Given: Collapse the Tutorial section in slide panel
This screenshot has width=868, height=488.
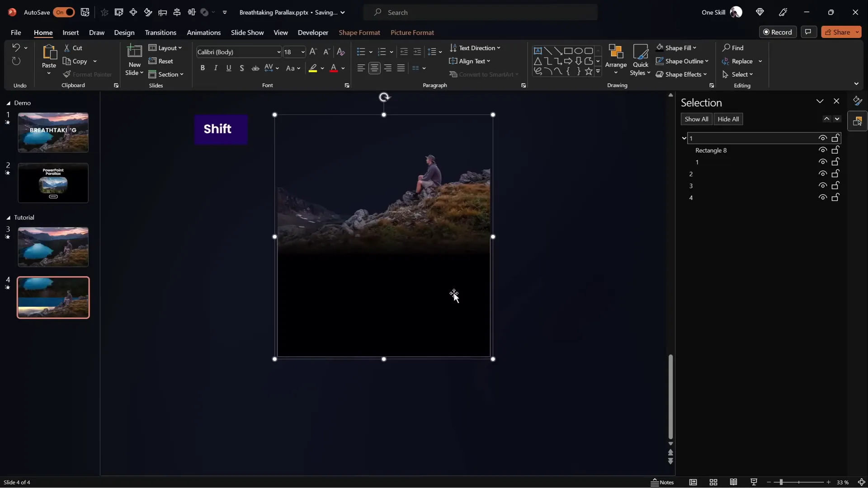Looking at the screenshot, I should point(9,217).
